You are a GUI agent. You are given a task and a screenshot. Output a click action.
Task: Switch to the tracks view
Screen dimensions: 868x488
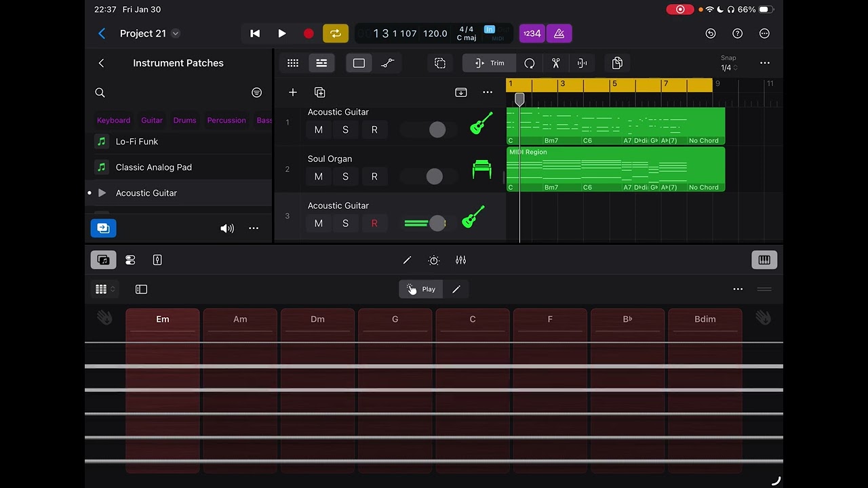point(321,63)
